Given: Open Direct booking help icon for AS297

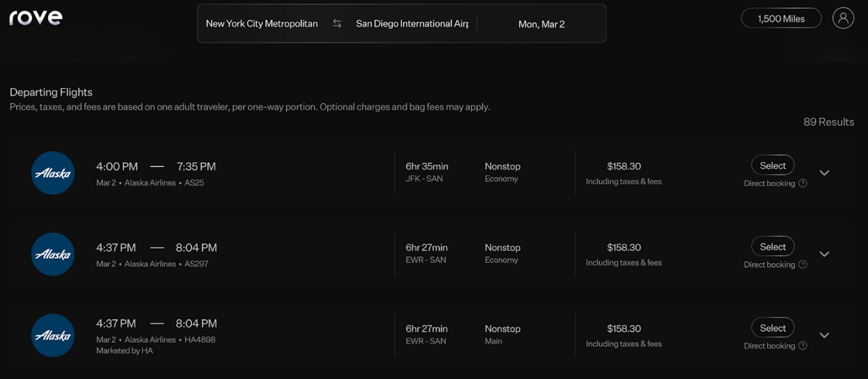Looking at the screenshot, I should (803, 265).
